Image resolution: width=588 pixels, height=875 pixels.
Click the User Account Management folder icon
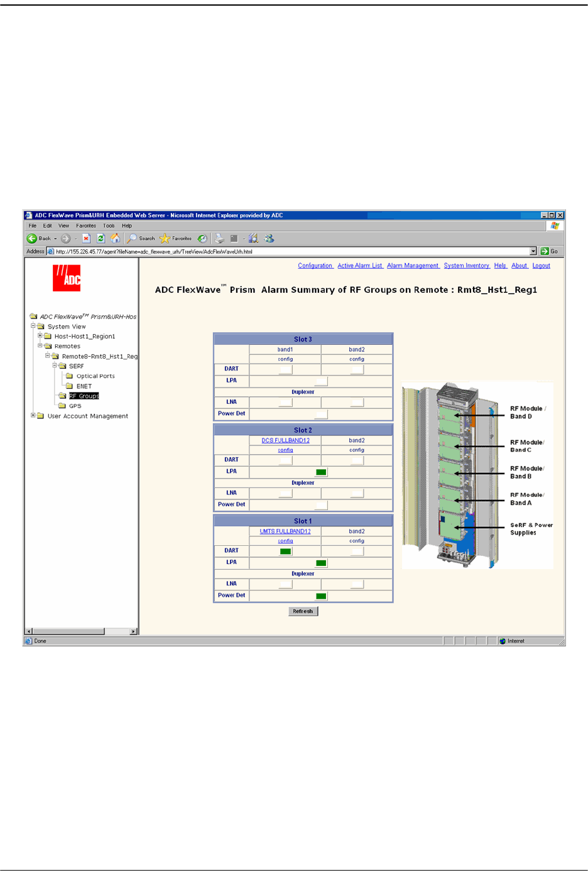coord(41,416)
